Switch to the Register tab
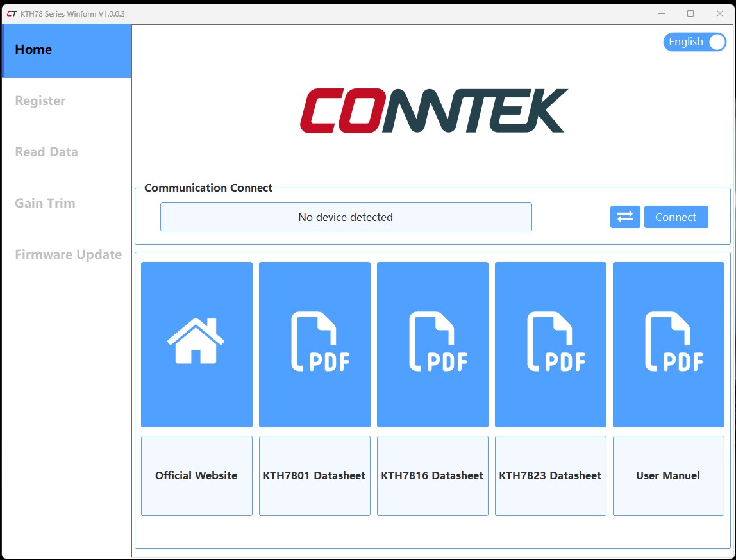736x560 pixels. pos(40,101)
